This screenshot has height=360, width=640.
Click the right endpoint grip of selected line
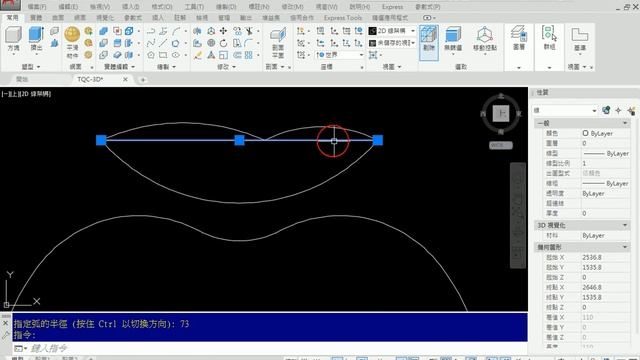pyautogui.click(x=378, y=140)
